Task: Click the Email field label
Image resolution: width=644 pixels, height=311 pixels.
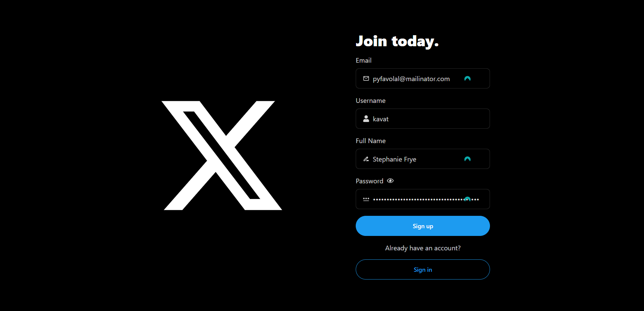Action: (363, 60)
